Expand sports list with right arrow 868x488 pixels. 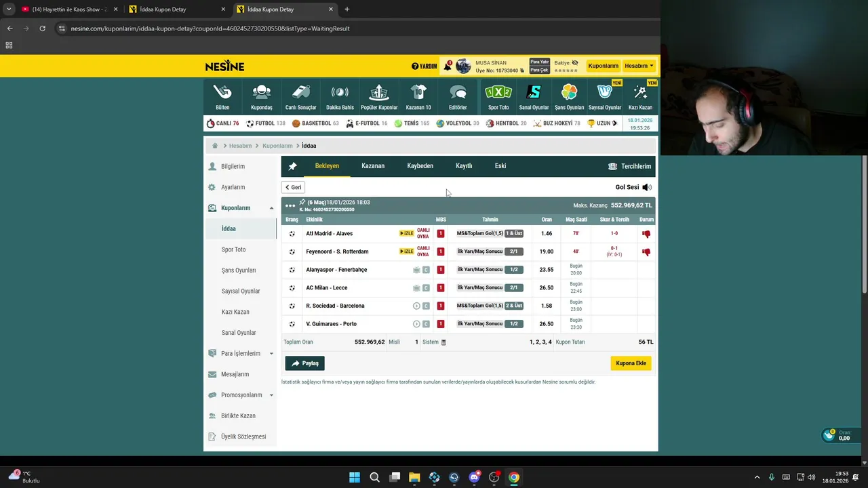coord(614,123)
